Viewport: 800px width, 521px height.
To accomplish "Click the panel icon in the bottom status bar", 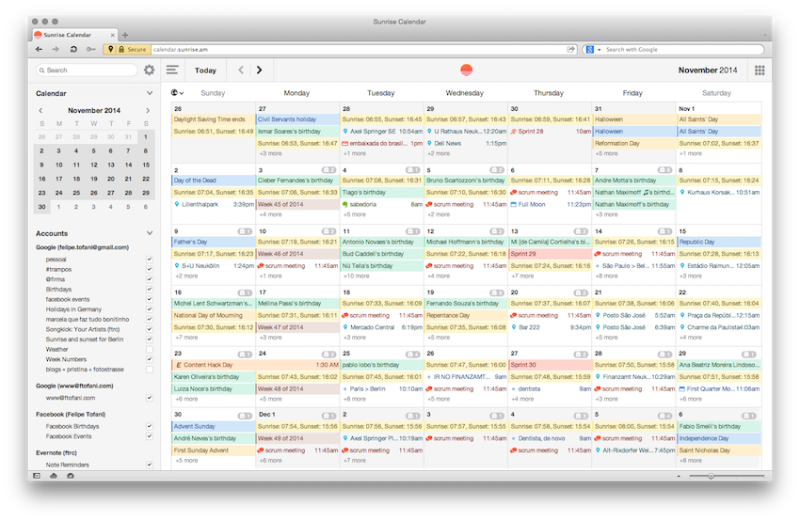I will (x=37, y=476).
